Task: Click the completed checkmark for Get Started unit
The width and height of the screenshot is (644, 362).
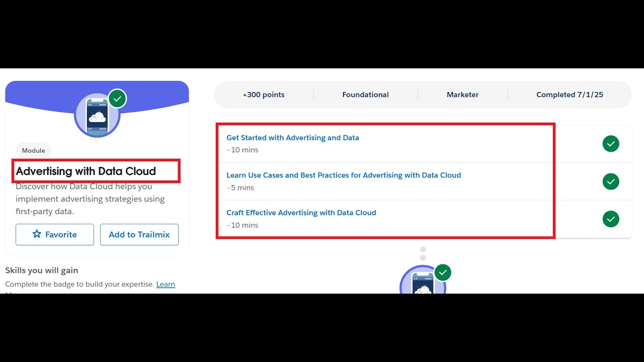Action: point(611,144)
